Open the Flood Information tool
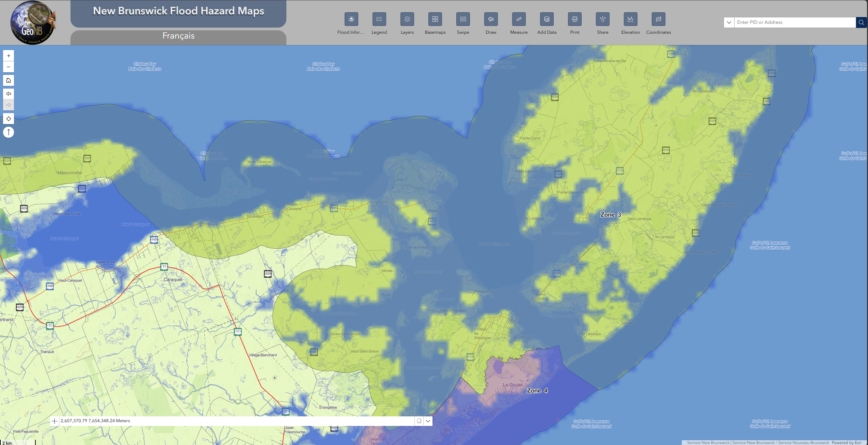This screenshot has height=445, width=868. pos(351,19)
